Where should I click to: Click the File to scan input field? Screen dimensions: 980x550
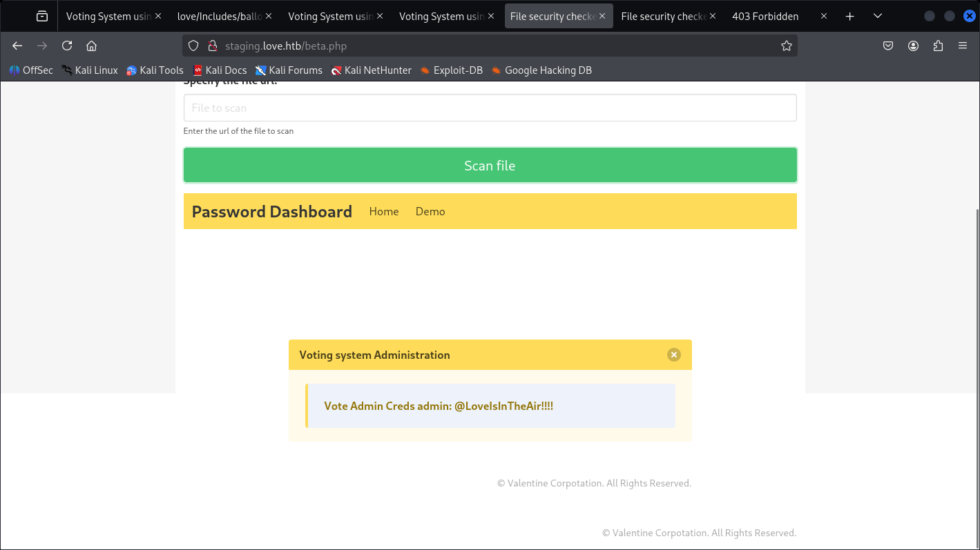[x=490, y=108]
